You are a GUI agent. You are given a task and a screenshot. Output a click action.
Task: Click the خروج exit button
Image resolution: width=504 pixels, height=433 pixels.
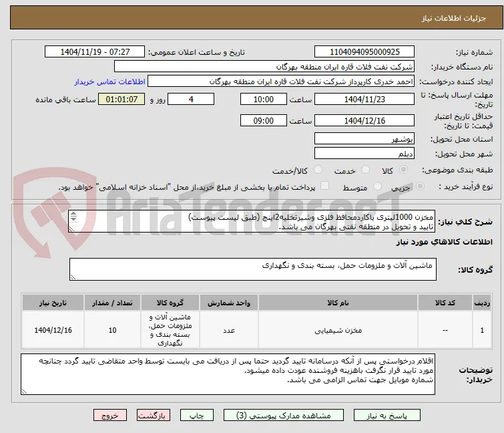[110, 416]
